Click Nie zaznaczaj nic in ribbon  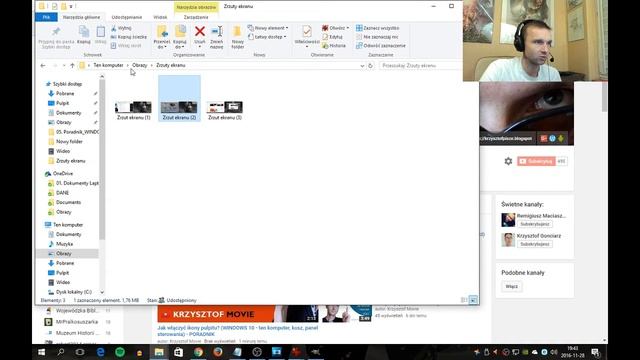(377, 37)
